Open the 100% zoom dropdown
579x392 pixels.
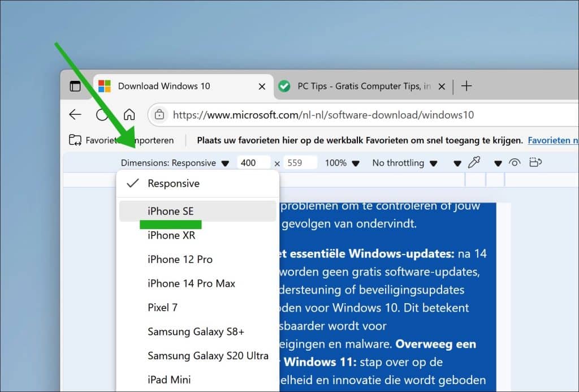tap(342, 163)
